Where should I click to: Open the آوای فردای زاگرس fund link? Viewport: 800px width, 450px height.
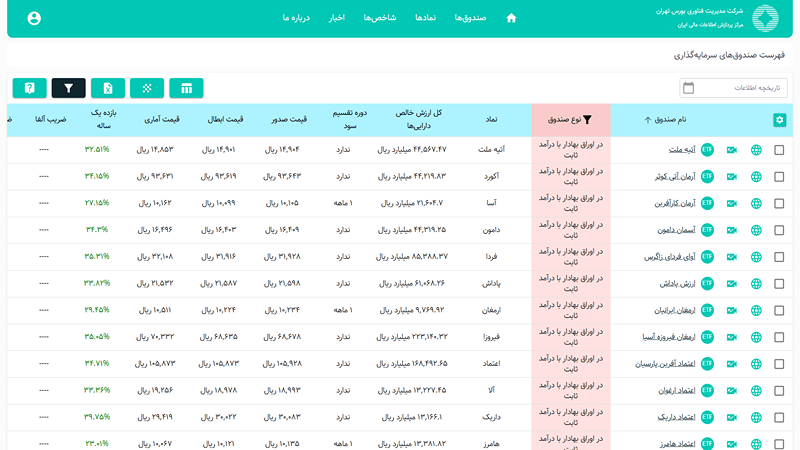669,257
